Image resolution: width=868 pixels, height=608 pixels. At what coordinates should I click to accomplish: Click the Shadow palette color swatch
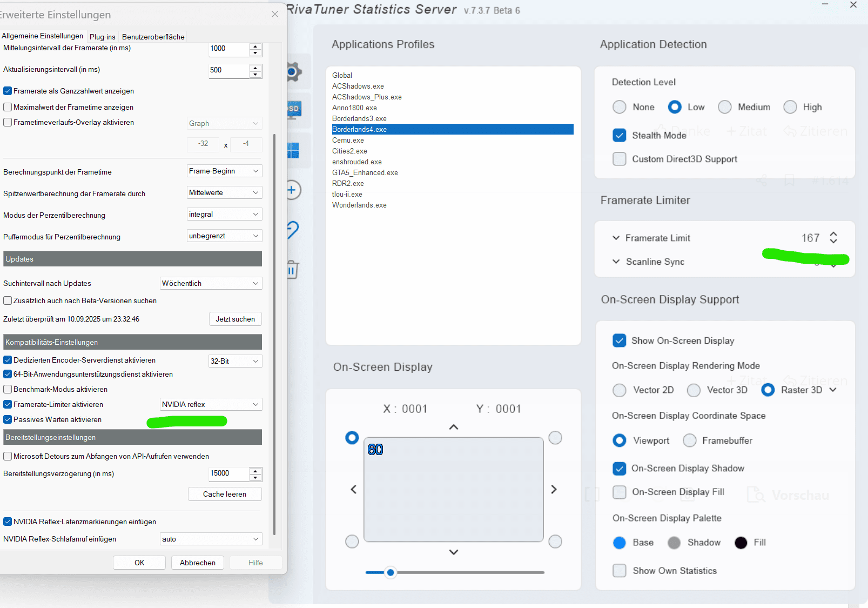click(674, 543)
